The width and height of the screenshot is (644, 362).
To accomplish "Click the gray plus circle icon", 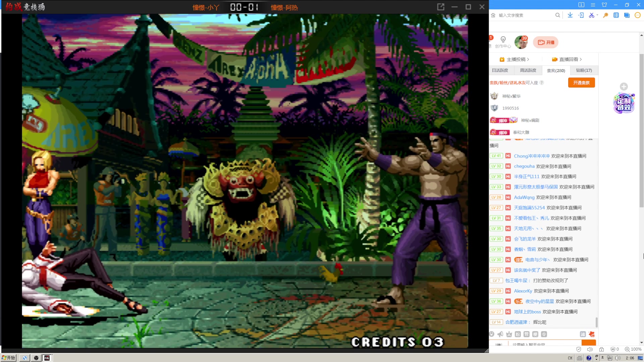I will click(x=624, y=86).
